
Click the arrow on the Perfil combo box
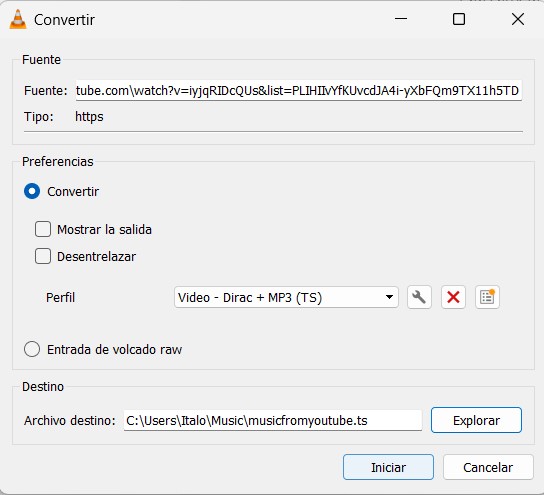point(389,297)
